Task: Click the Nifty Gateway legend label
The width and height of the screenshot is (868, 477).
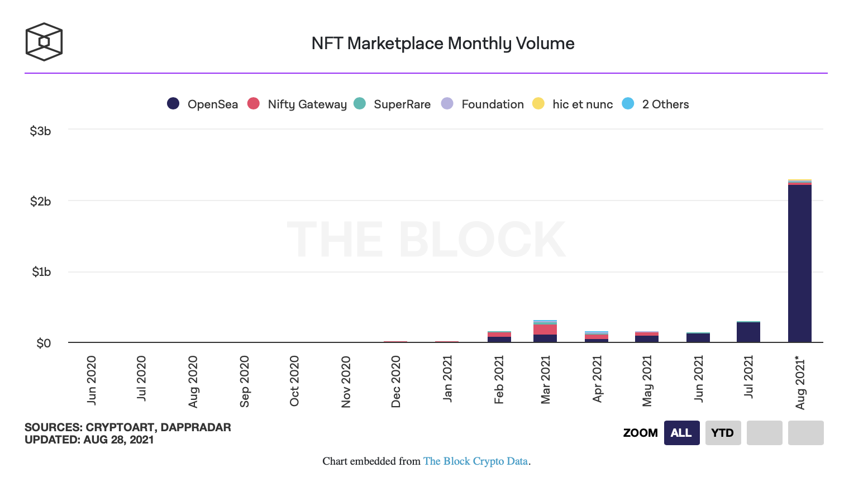Action: pos(307,104)
